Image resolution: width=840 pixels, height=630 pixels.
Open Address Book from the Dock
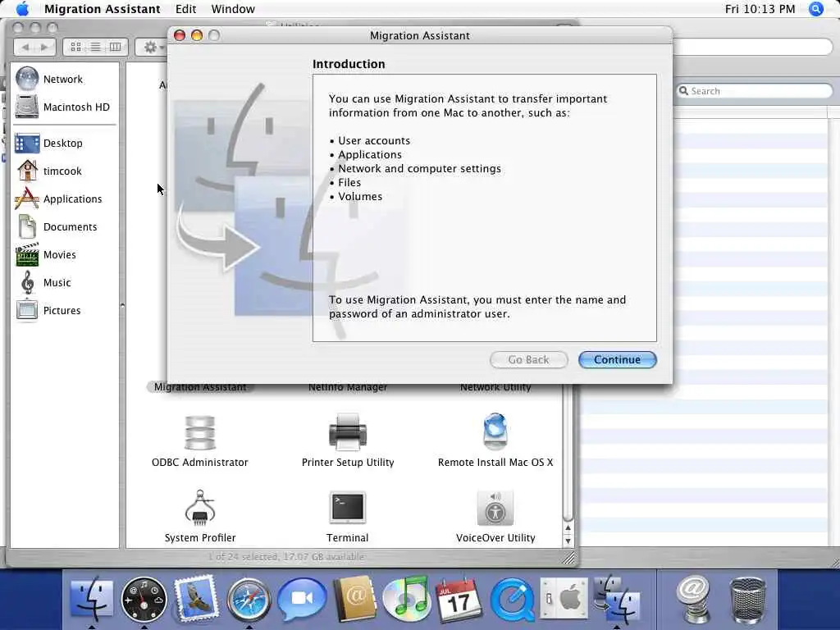(x=354, y=599)
